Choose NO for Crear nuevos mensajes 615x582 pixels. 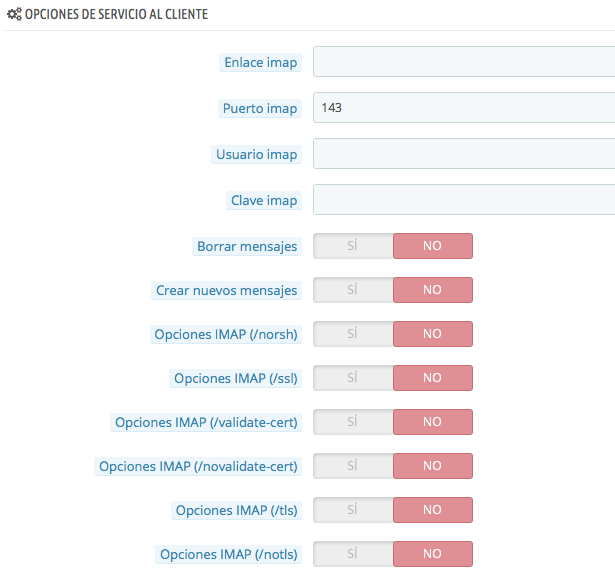(x=433, y=290)
